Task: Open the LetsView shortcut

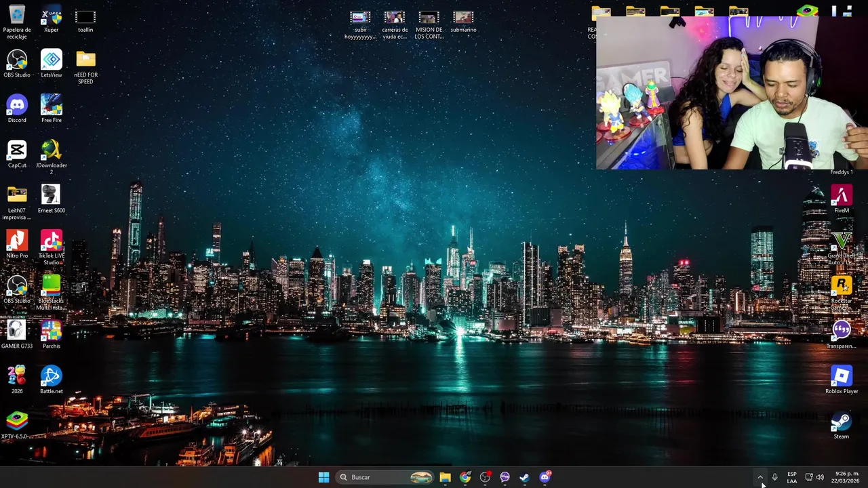Action: click(x=52, y=64)
